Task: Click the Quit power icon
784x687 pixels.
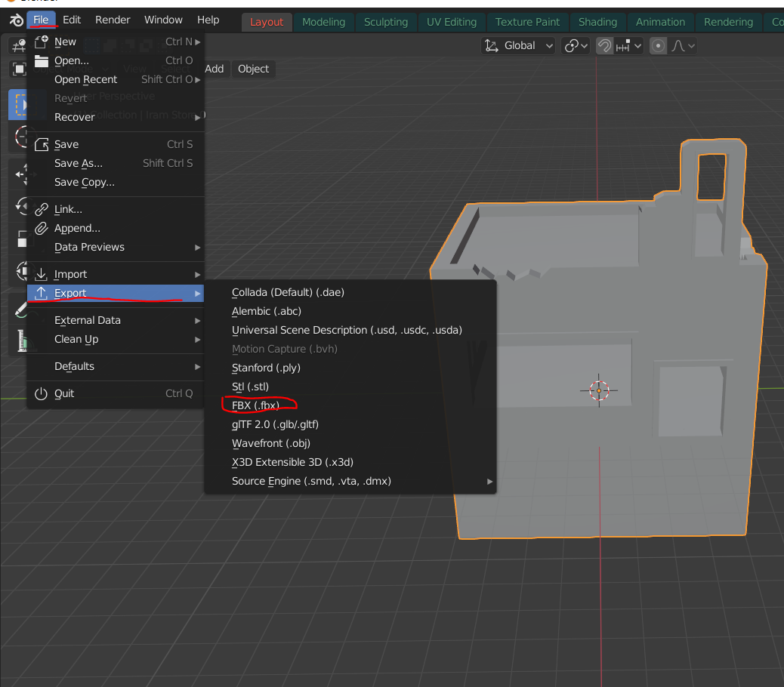Action: pos(41,393)
